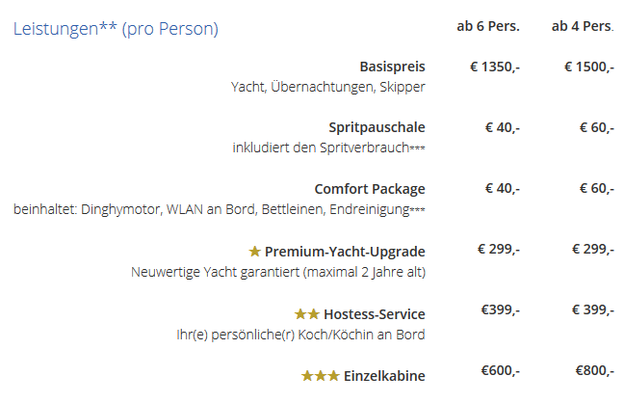Click the Neuwertige Yacht garantiert description
Viewport: 624px width, 403px height.
278,272
